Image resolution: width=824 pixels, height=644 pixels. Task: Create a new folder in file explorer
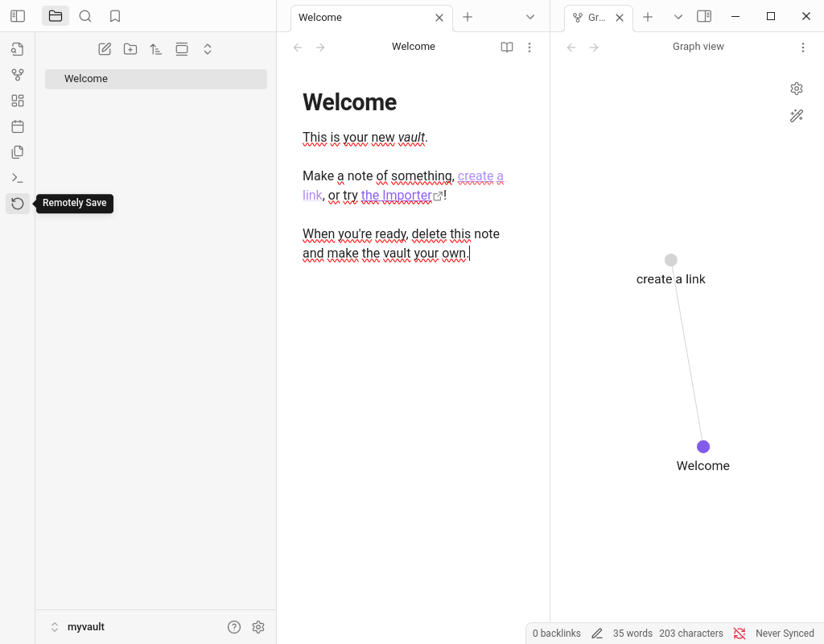(130, 49)
